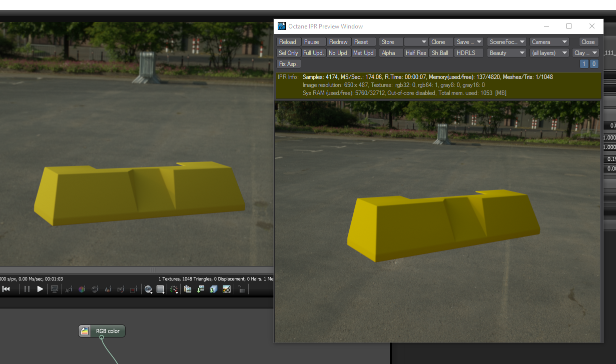This screenshot has width=616, height=364.
Task: Open the clay mode speedometer icon
Action: tap(174, 289)
